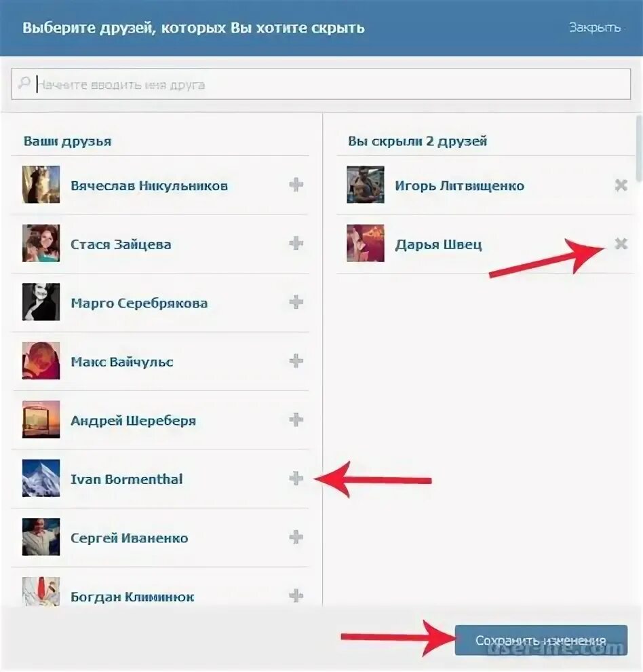Unhide Дарья Швец with cross icon
The height and width of the screenshot is (672, 643).
tap(621, 244)
